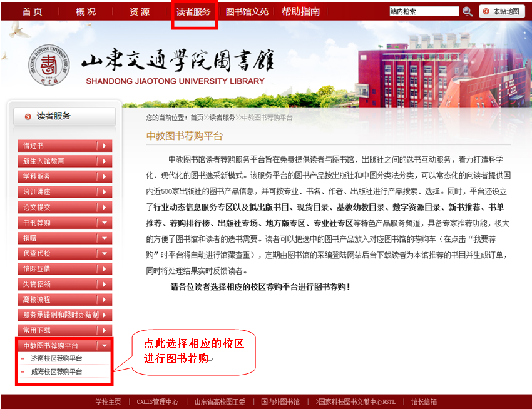Click the search magnifier icon

467,11
